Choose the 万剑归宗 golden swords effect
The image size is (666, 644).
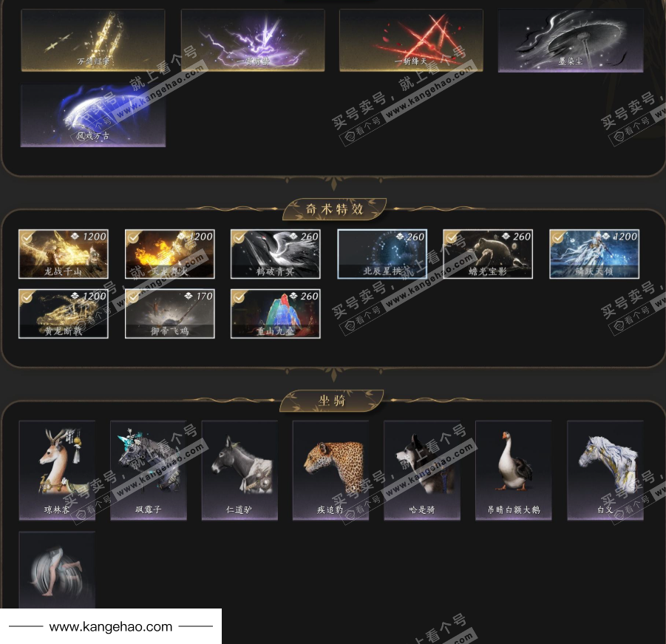pos(93,41)
